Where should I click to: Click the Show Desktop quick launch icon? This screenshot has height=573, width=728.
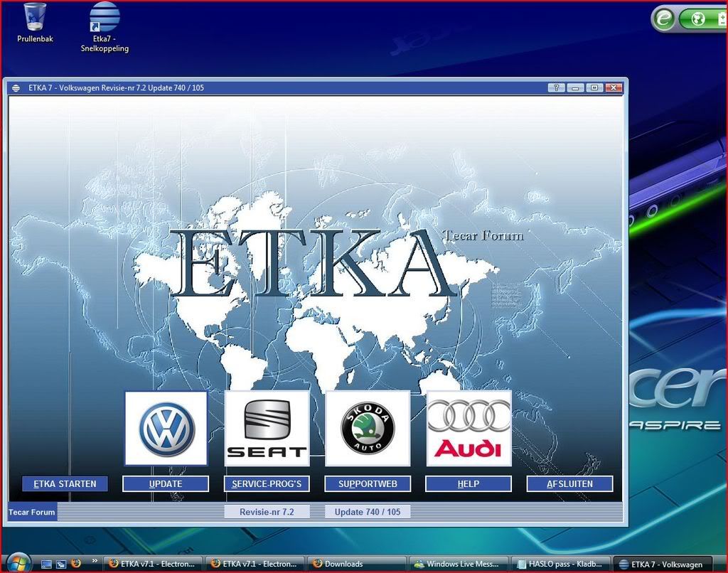46,564
